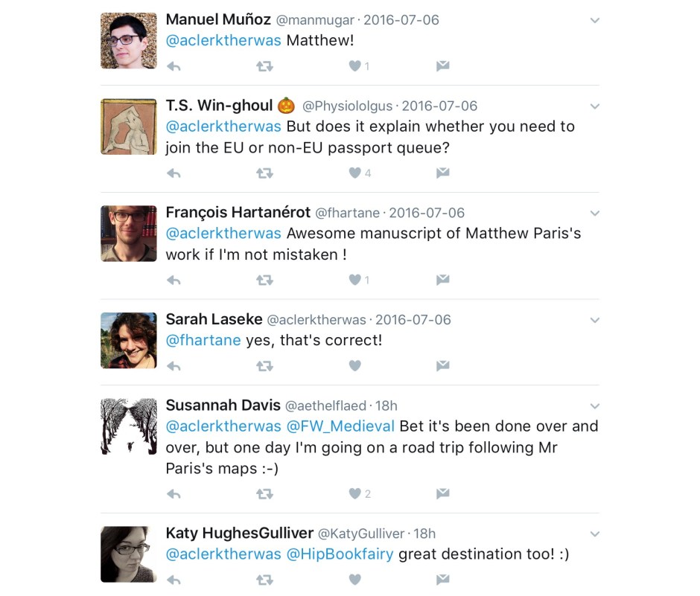Send Sarah Laseke's tweet via direct message
The image size is (700, 596).
coord(442,366)
